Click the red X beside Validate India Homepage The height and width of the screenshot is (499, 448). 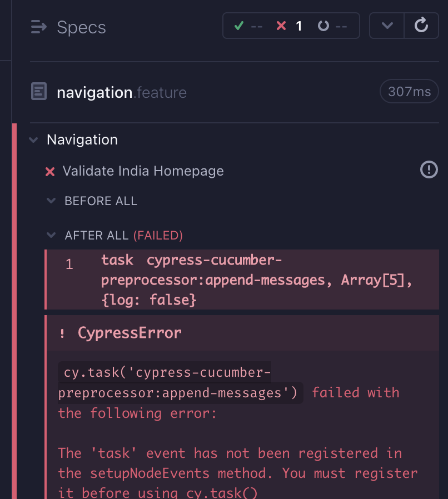point(49,171)
